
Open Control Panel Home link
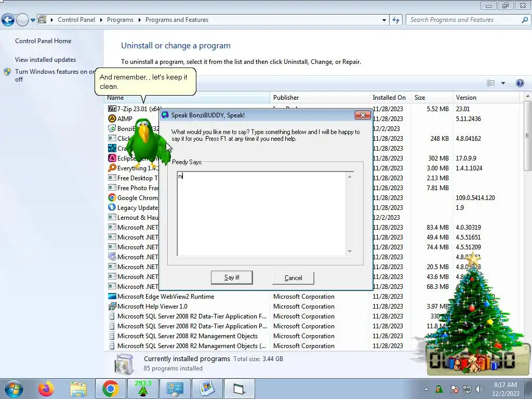(x=43, y=41)
